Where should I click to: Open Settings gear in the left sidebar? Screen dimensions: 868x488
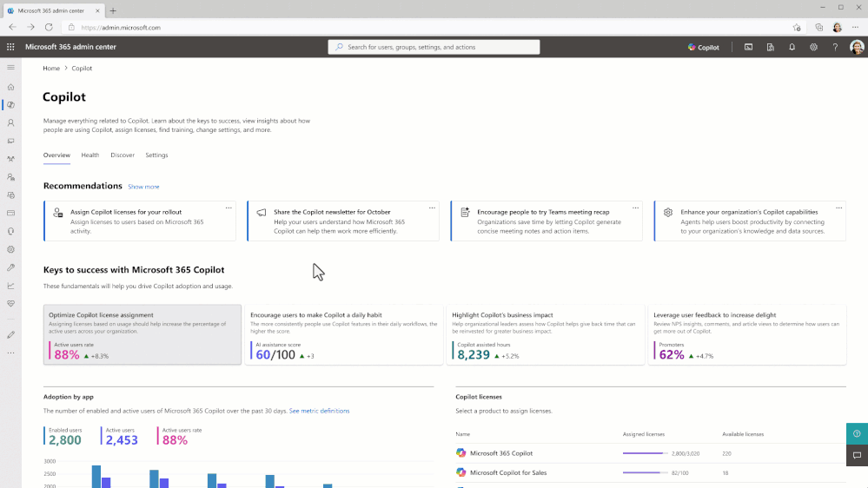(10, 249)
